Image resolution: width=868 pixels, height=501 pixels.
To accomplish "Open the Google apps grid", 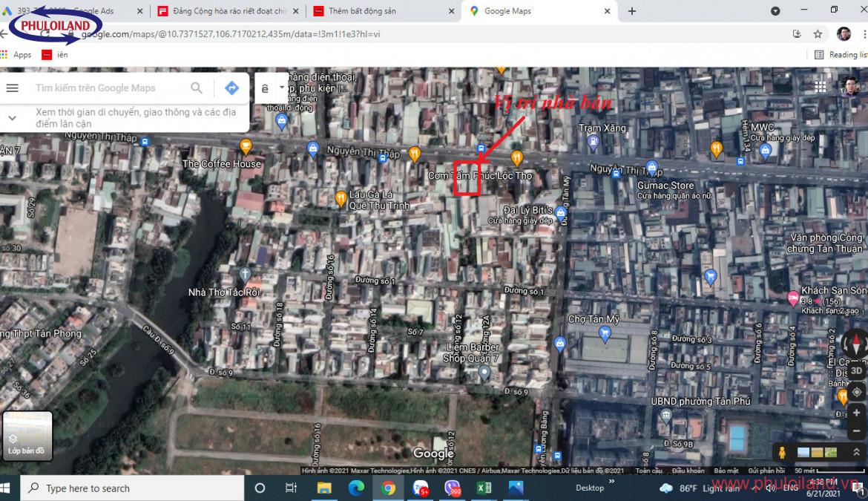I will pos(820,87).
